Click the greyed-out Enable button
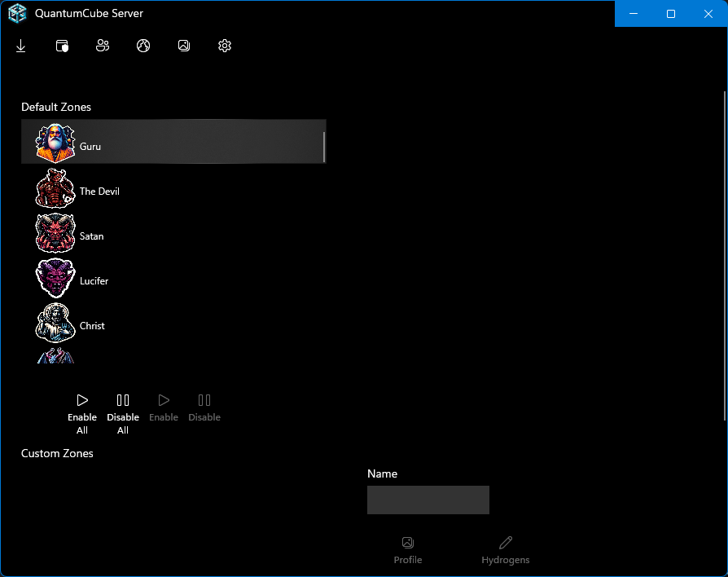Screen dimensions: 728x577 click(164, 407)
